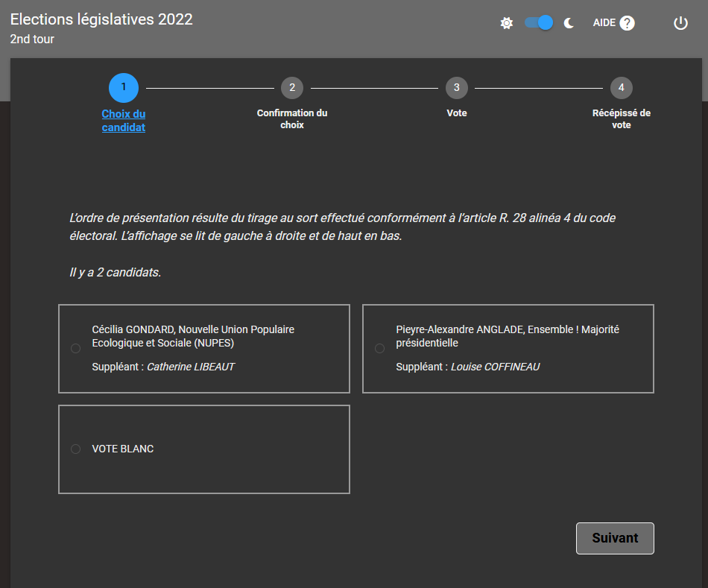Select the VOTE BLANC radio button

75,449
